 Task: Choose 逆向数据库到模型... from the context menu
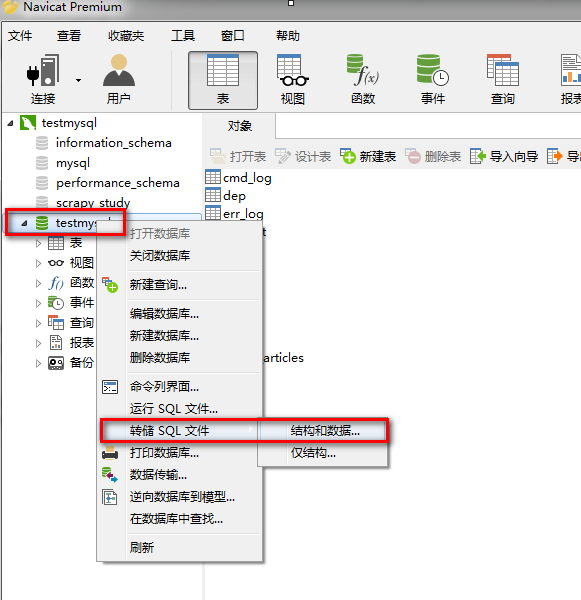coord(180,497)
